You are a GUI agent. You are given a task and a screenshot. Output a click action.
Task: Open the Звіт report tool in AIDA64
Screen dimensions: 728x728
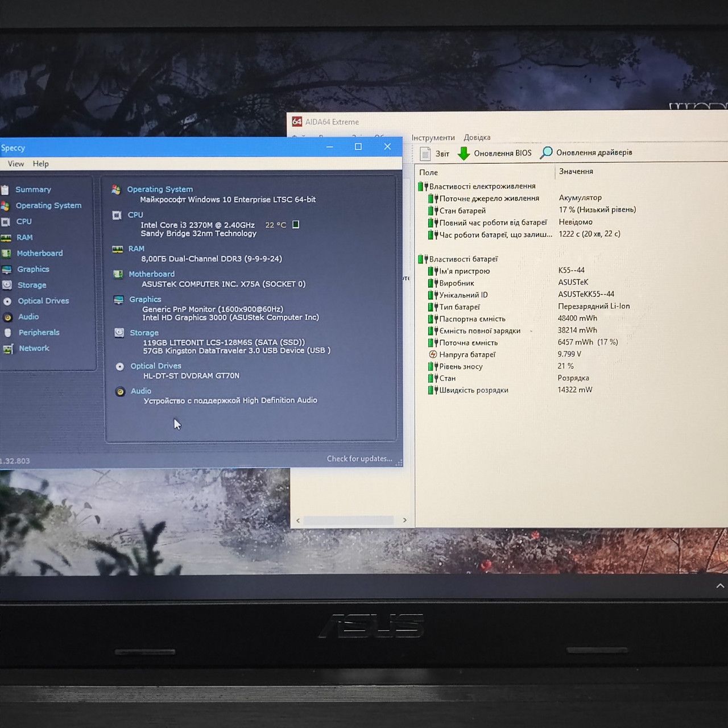coord(435,154)
